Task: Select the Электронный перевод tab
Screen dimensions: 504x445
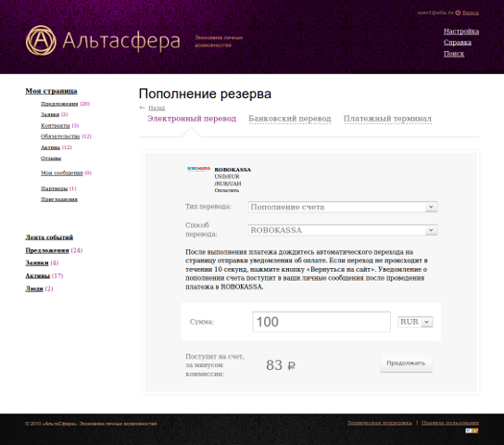Action: [192, 119]
